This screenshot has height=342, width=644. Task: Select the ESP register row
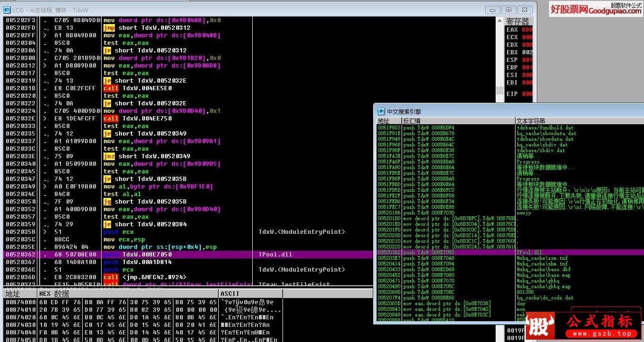tap(519, 60)
